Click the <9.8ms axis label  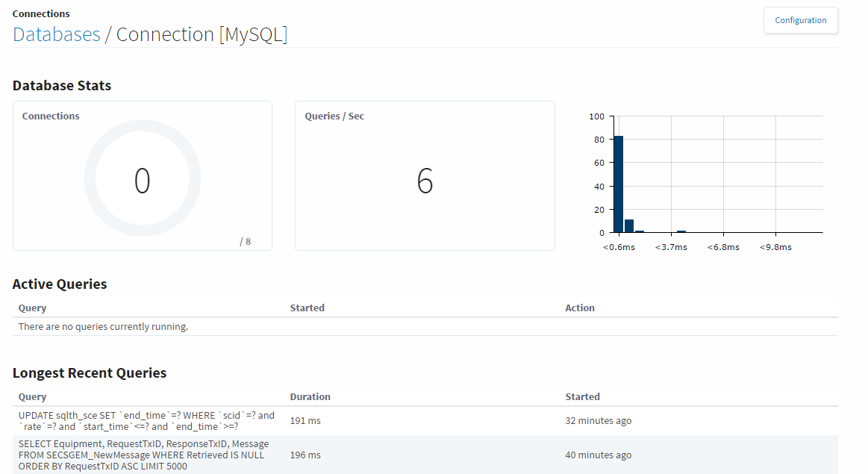coord(775,247)
